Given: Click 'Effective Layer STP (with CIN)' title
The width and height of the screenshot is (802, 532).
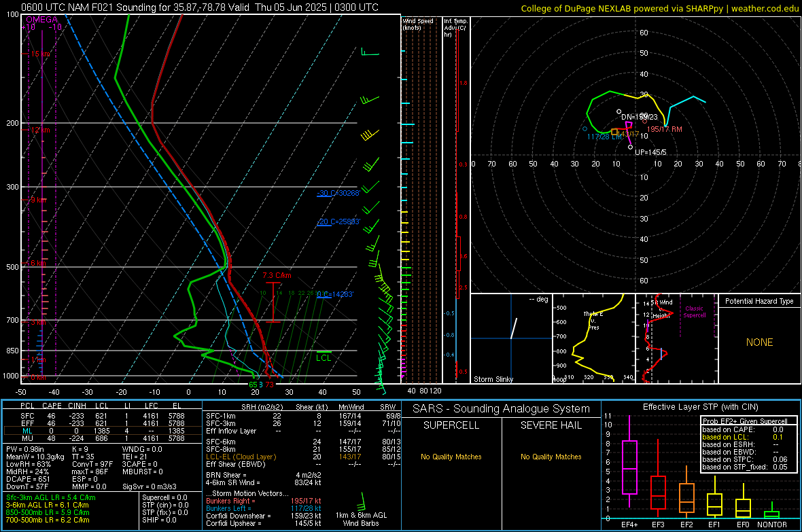Looking at the screenshot, I should tap(700, 407).
